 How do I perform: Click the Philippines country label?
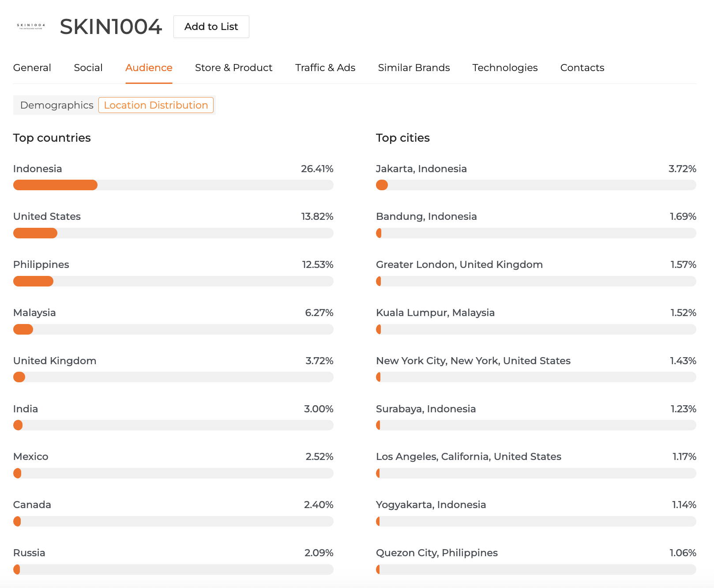(41, 264)
